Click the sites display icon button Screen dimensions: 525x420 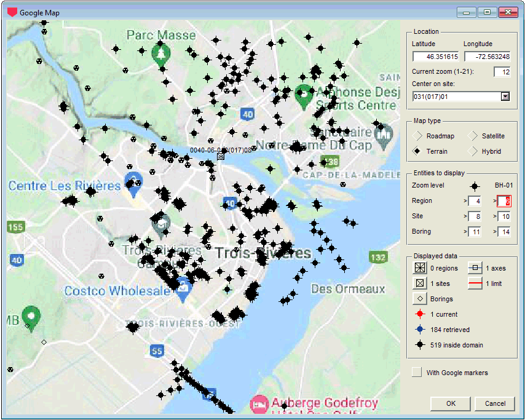click(x=420, y=283)
